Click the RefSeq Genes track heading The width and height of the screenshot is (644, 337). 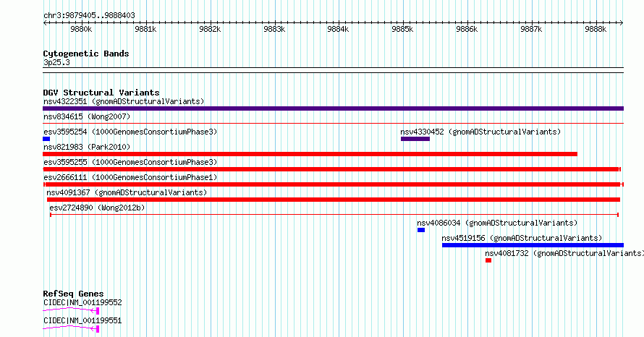pyautogui.click(x=73, y=294)
